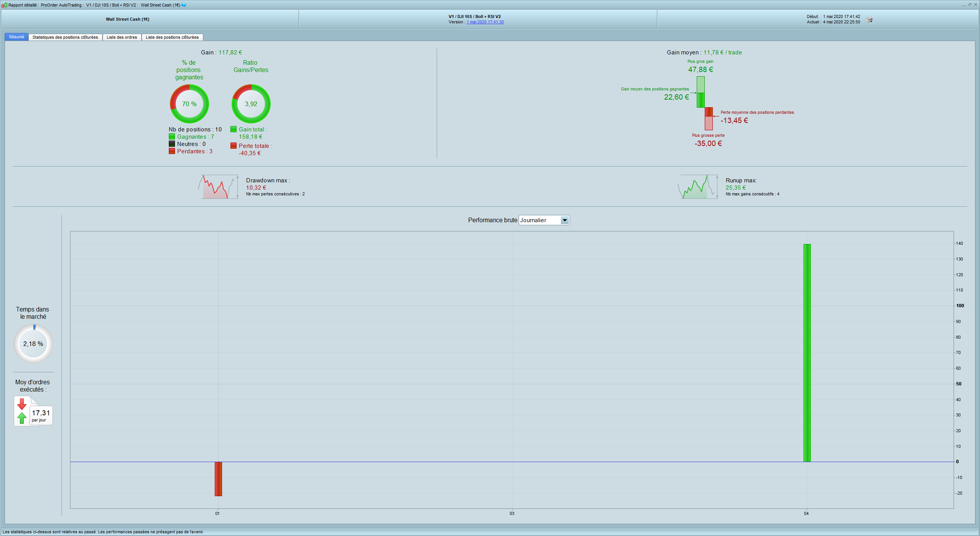
Task: Click the candlestick app icon in title bar
Action: 4,5
